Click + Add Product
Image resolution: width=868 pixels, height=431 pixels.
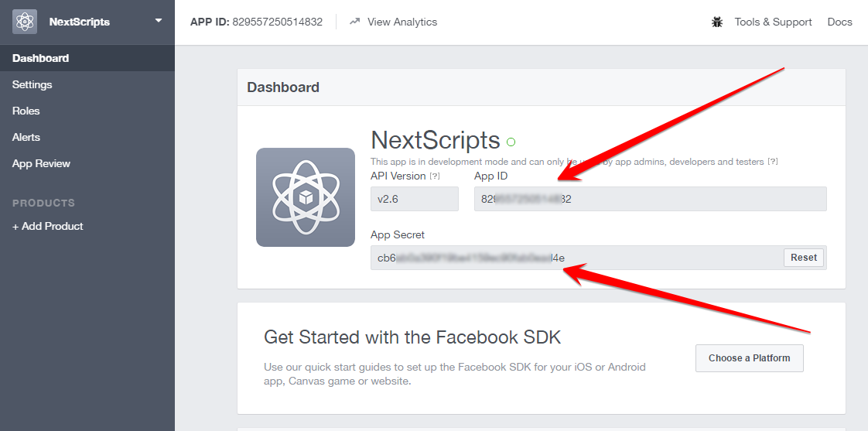pyautogui.click(x=48, y=226)
